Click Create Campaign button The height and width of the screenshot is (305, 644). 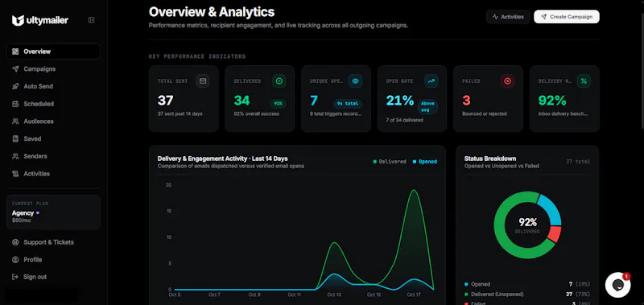(567, 17)
